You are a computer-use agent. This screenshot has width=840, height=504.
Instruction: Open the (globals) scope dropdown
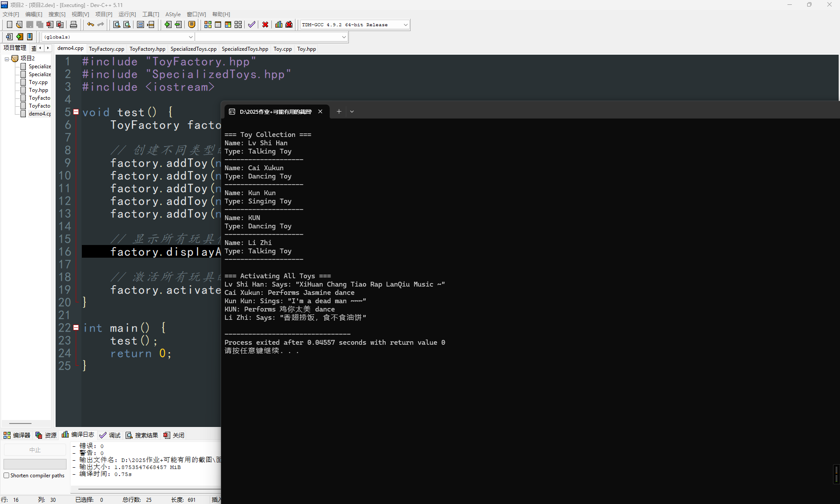click(x=190, y=37)
